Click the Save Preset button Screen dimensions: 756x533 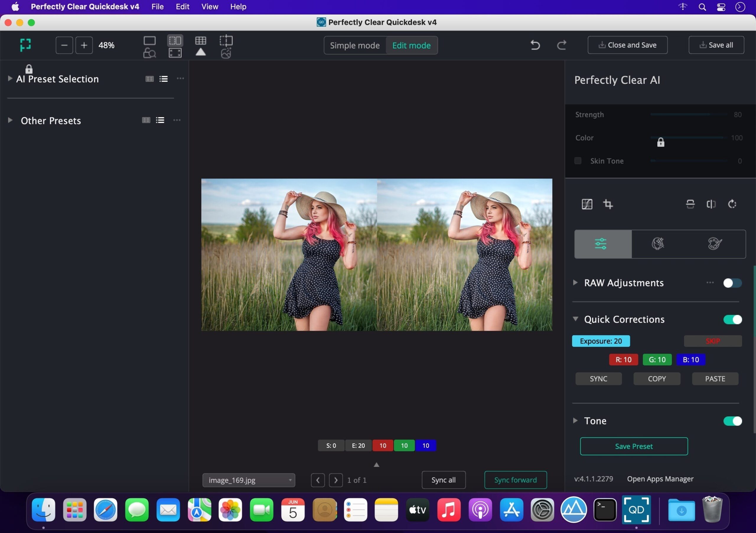click(633, 447)
